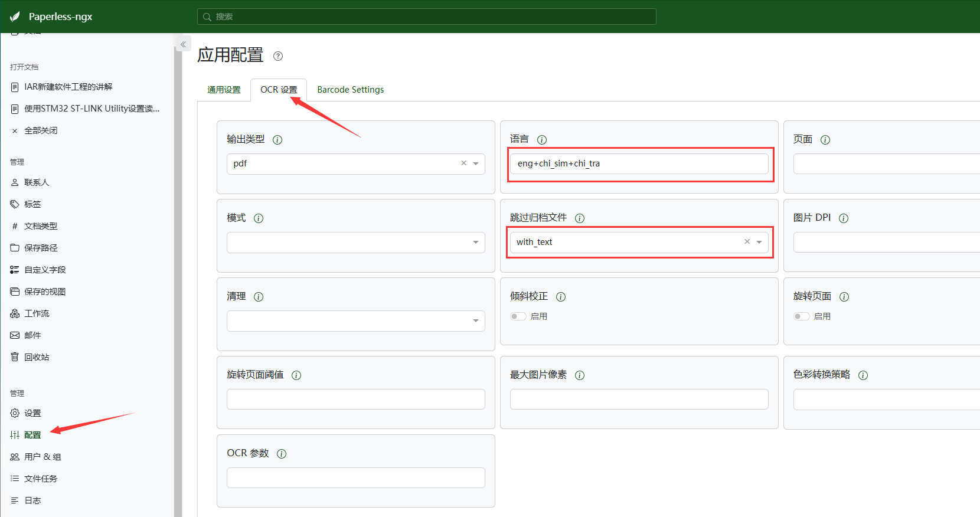Enable the 倾斜校正 deskew toggle
Viewport: 980px width, 517px height.
(518, 316)
